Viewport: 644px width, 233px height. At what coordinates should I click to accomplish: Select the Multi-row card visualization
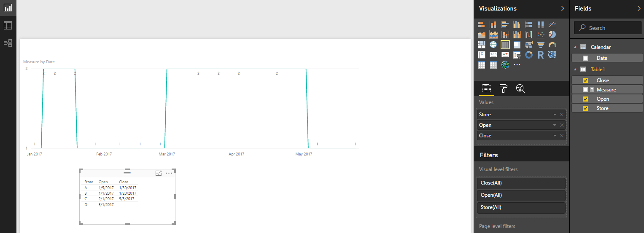point(482,55)
